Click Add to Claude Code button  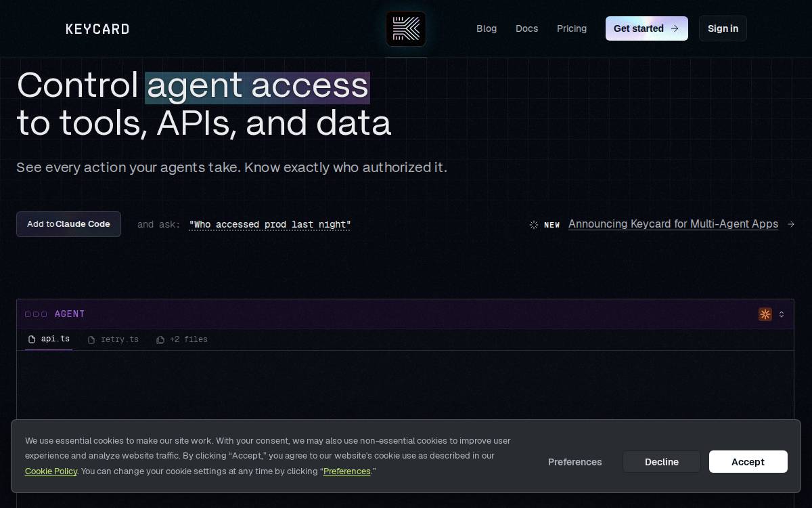(68, 224)
